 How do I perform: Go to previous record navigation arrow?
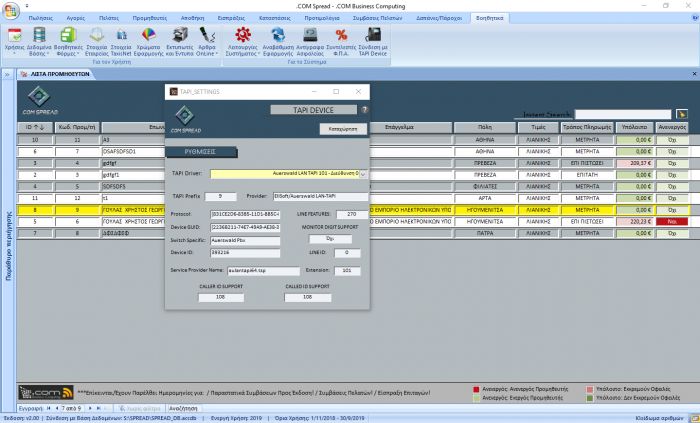tap(57, 408)
